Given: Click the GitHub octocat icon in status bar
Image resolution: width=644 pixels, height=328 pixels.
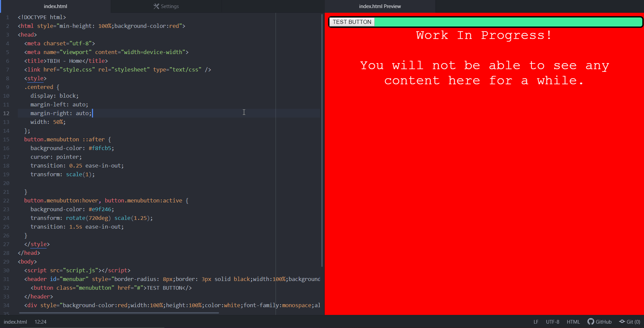Looking at the screenshot, I should 591,322.
